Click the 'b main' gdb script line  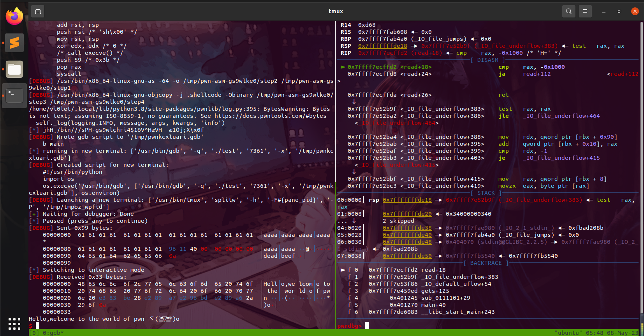click(53, 144)
